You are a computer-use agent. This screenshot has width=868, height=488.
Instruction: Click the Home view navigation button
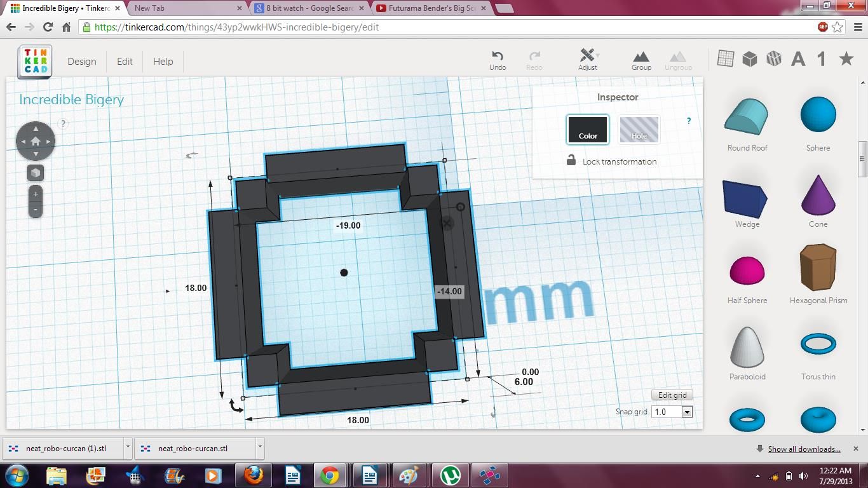click(x=36, y=140)
